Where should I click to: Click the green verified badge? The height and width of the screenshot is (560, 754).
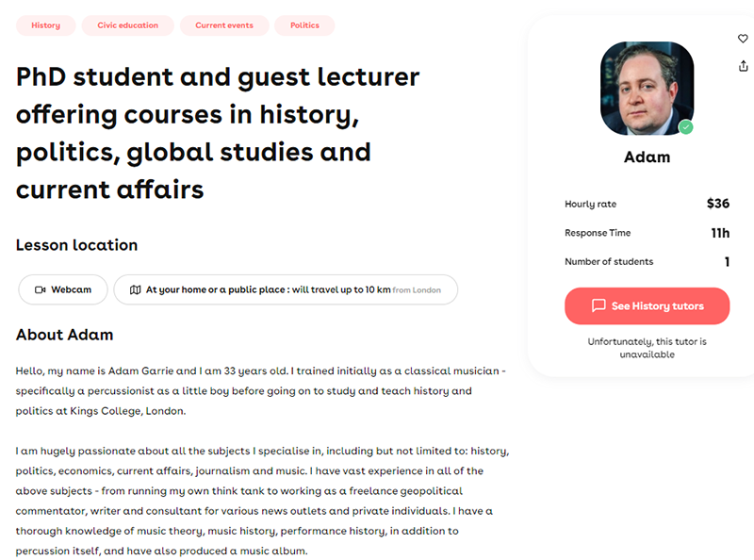[686, 127]
